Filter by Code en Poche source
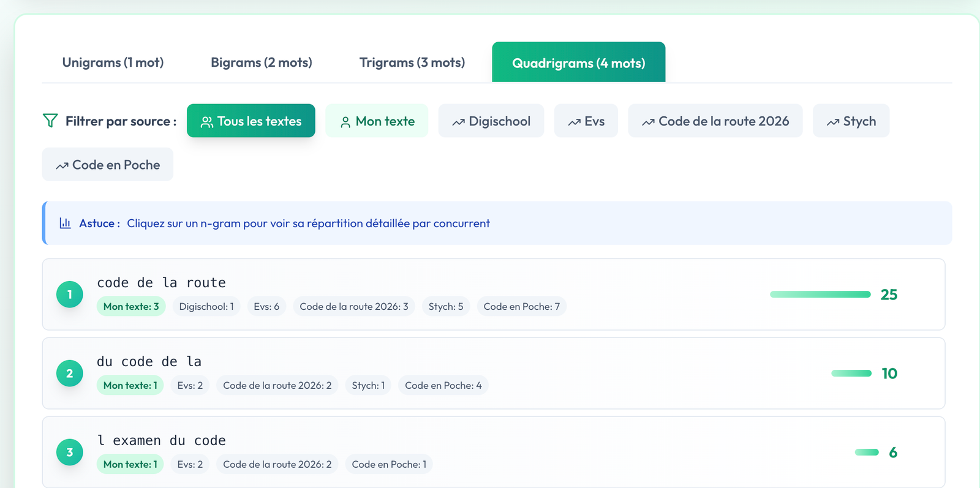Image resolution: width=980 pixels, height=488 pixels. coord(108,164)
